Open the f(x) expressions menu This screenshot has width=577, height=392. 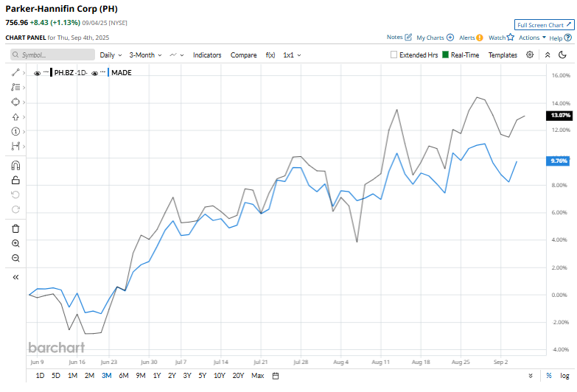[x=270, y=55]
